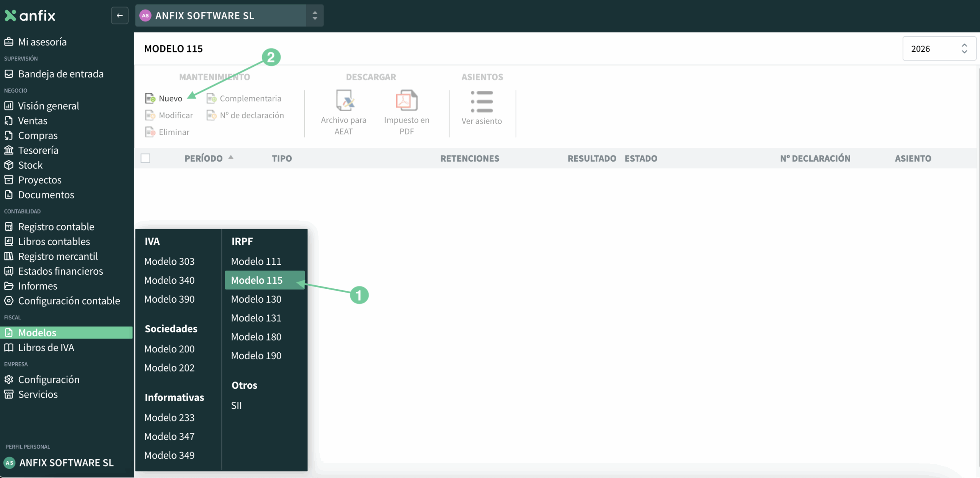This screenshot has width=980, height=478.
Task: Select Modelo 111 under IRPF
Action: click(x=256, y=261)
